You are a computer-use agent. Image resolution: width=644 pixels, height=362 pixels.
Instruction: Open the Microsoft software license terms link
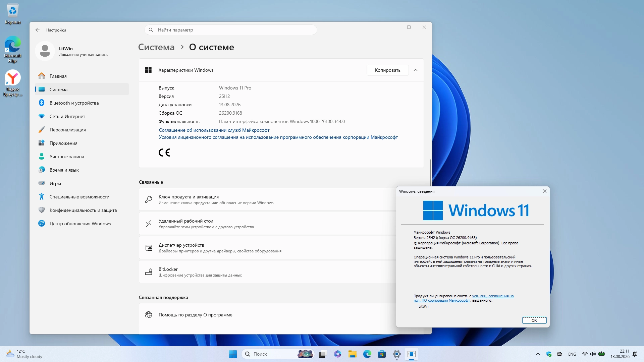(x=278, y=137)
